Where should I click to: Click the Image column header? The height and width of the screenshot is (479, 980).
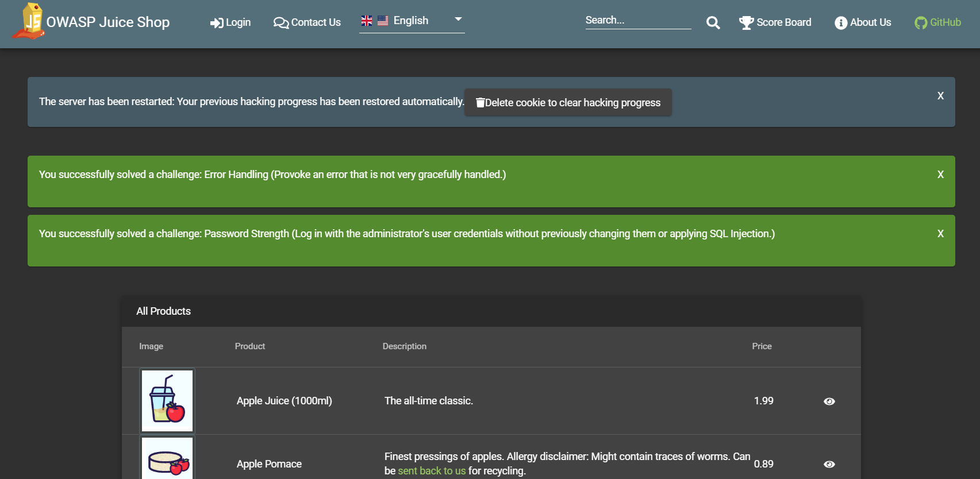(x=151, y=346)
